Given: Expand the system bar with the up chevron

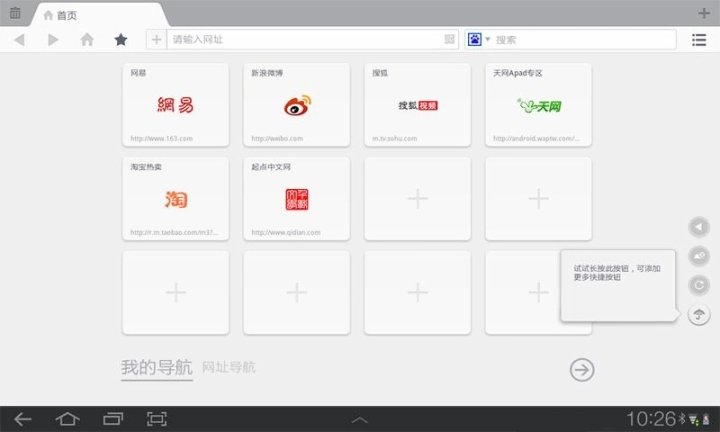Looking at the screenshot, I should point(360,420).
